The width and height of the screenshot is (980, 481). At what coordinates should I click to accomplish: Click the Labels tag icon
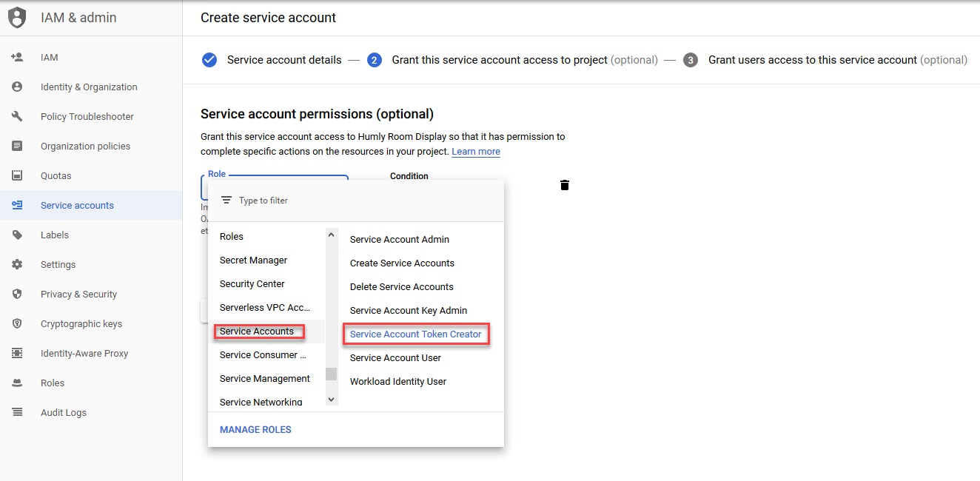(x=19, y=235)
